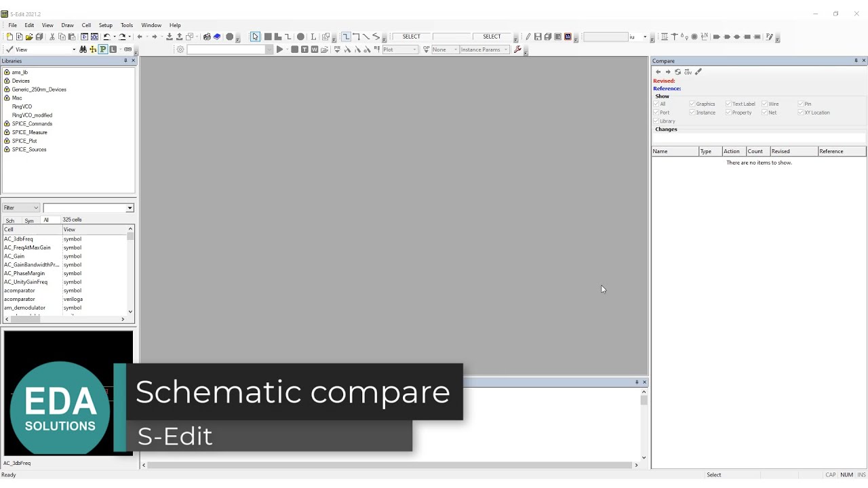Close the Libraries panel

133,61
